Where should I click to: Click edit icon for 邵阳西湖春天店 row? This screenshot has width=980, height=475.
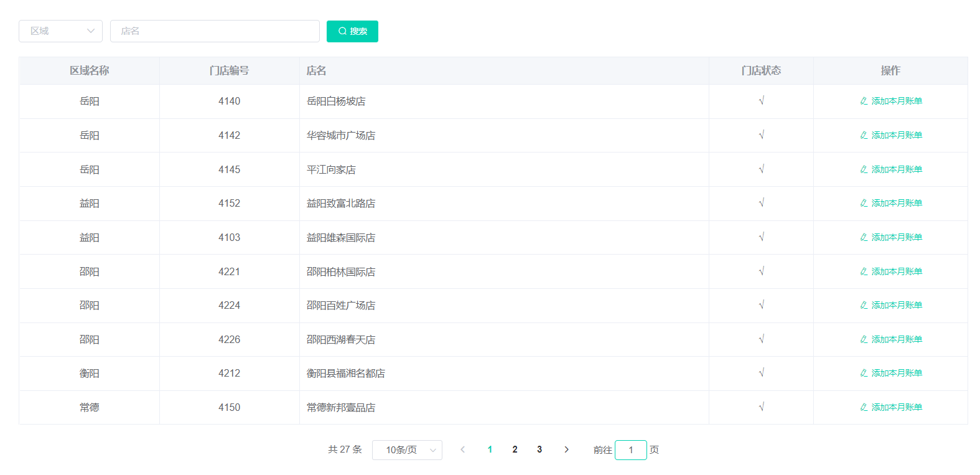coord(864,339)
